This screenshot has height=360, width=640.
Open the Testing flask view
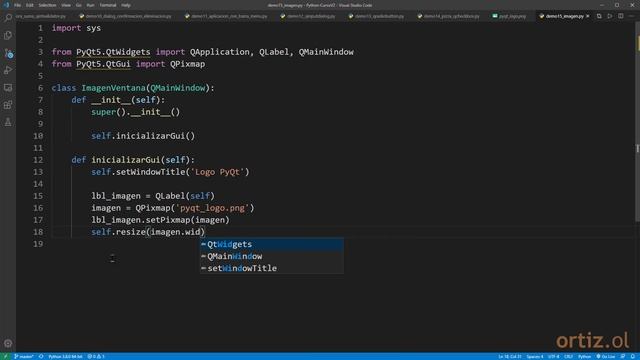pyautogui.click(x=8, y=122)
